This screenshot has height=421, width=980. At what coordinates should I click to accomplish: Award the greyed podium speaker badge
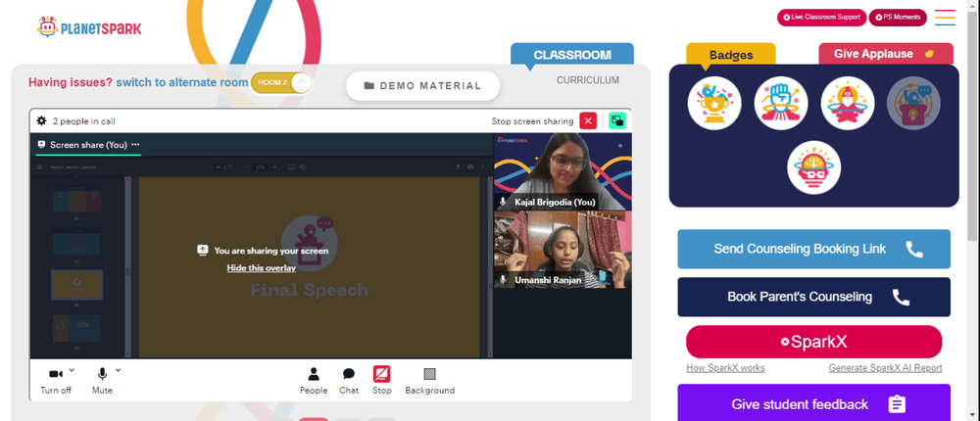point(913,103)
